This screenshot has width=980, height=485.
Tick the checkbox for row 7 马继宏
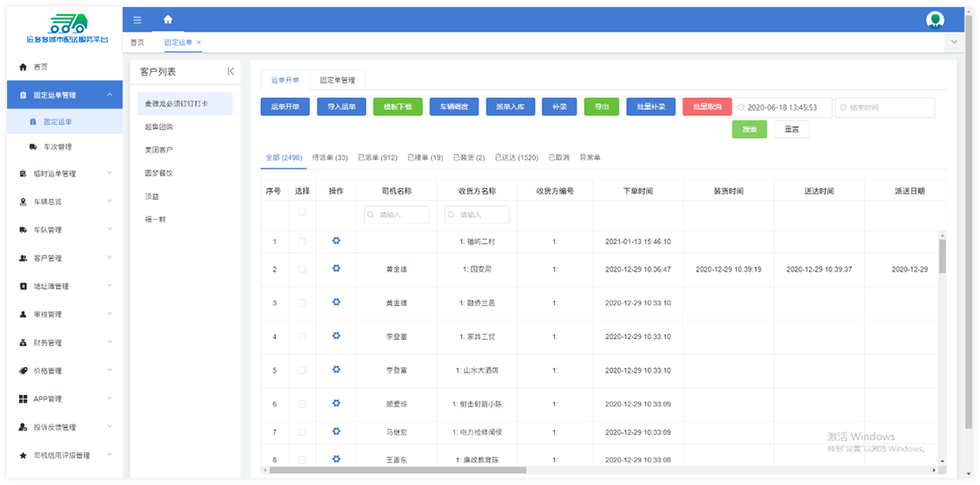(302, 432)
